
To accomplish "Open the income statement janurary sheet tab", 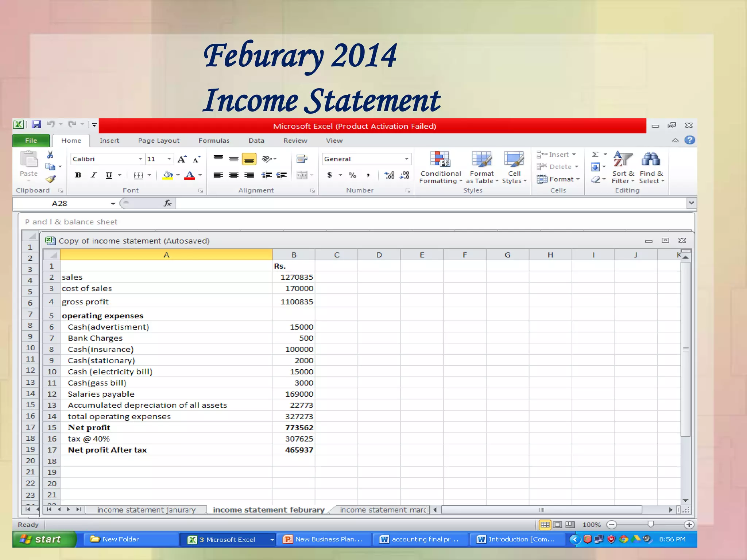I will coord(146,510).
